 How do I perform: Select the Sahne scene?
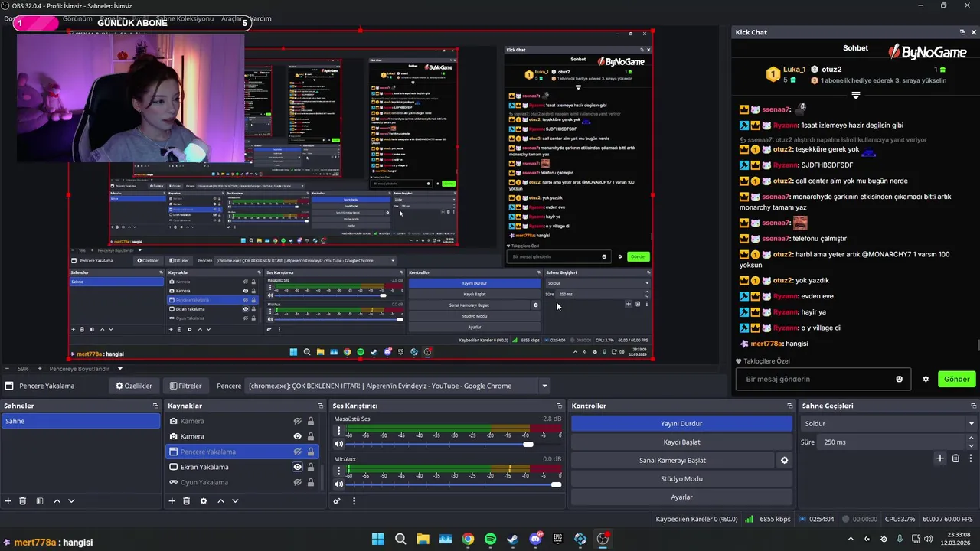click(x=80, y=421)
